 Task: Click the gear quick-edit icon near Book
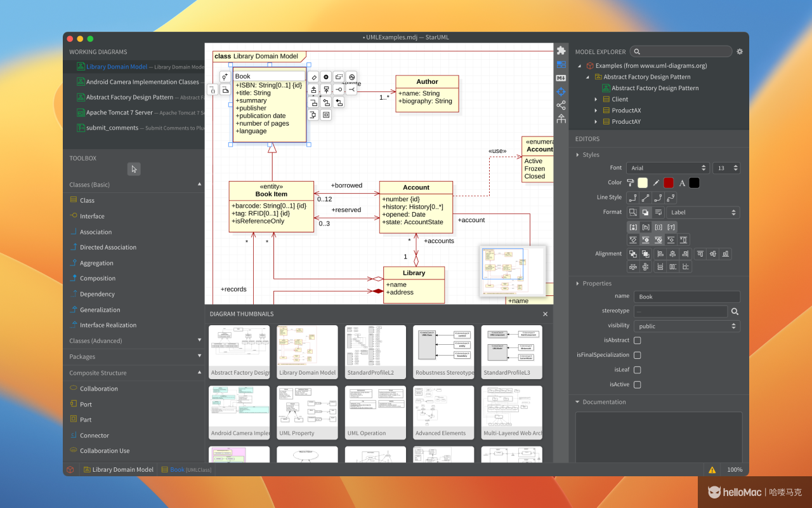point(326,77)
